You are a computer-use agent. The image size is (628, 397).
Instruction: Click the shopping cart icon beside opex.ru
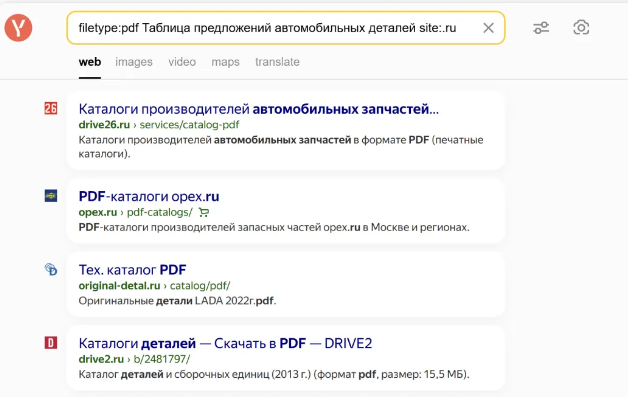[203, 212]
